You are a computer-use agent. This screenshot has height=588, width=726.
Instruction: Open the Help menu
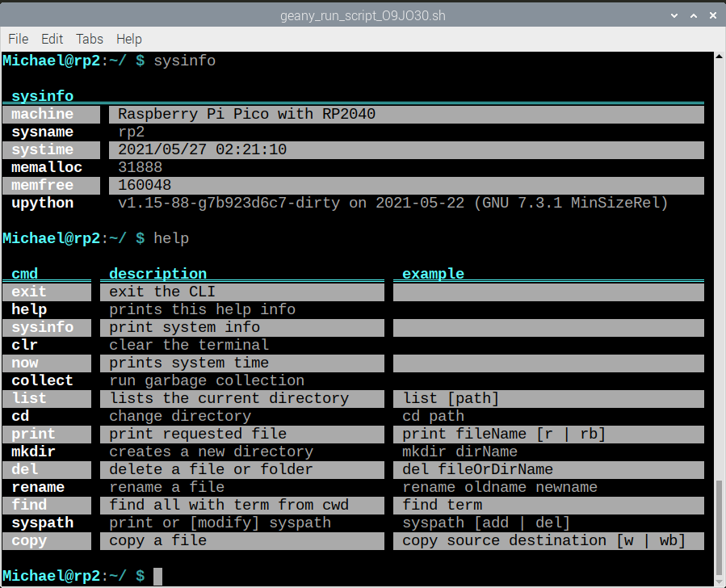coord(128,39)
